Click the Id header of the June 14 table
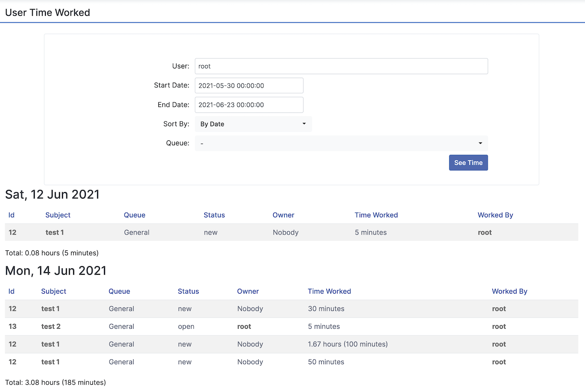 point(11,291)
